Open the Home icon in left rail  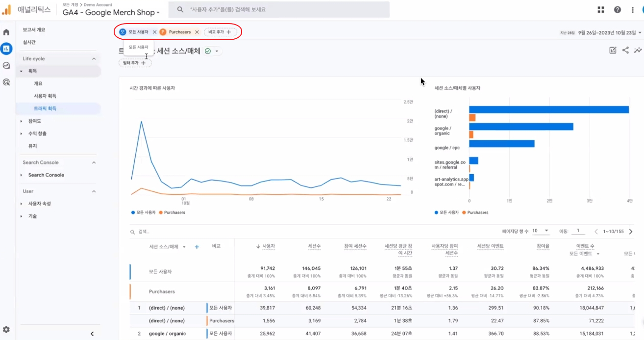click(6, 32)
